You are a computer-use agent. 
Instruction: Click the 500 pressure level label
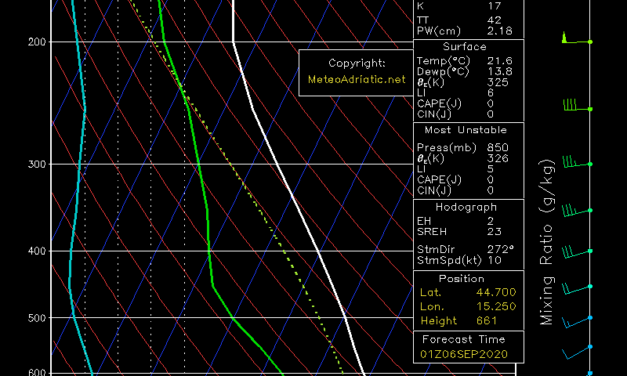[37, 318]
